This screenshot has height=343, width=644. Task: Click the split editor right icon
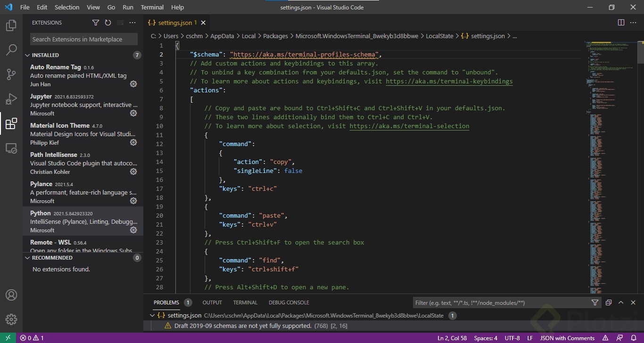pyautogui.click(x=621, y=23)
